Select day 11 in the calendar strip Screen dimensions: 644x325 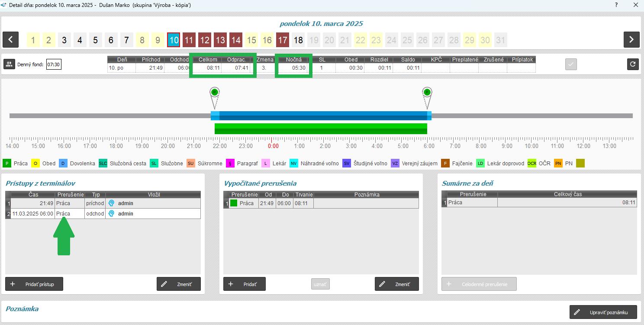tap(189, 40)
